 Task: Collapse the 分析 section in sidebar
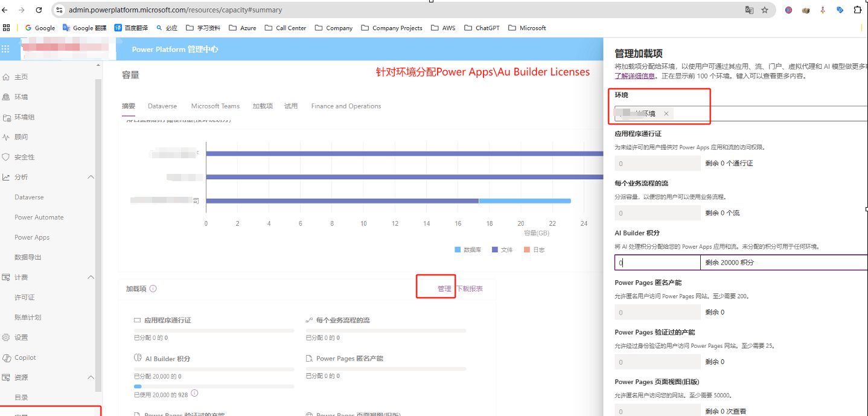pos(91,177)
